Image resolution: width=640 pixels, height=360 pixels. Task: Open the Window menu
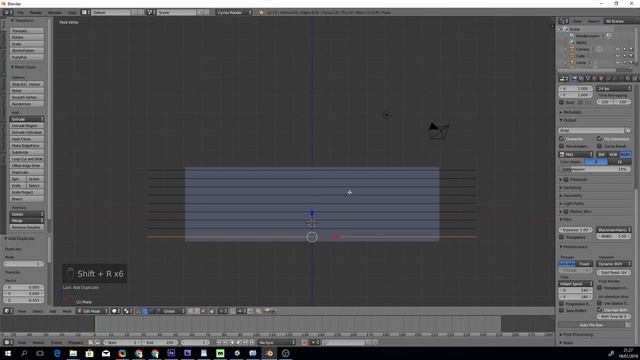(55, 12)
